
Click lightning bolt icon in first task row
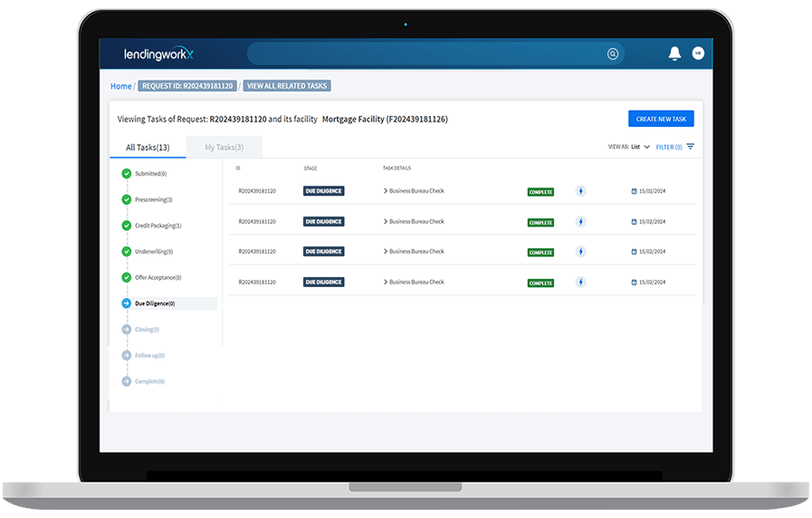click(x=581, y=191)
